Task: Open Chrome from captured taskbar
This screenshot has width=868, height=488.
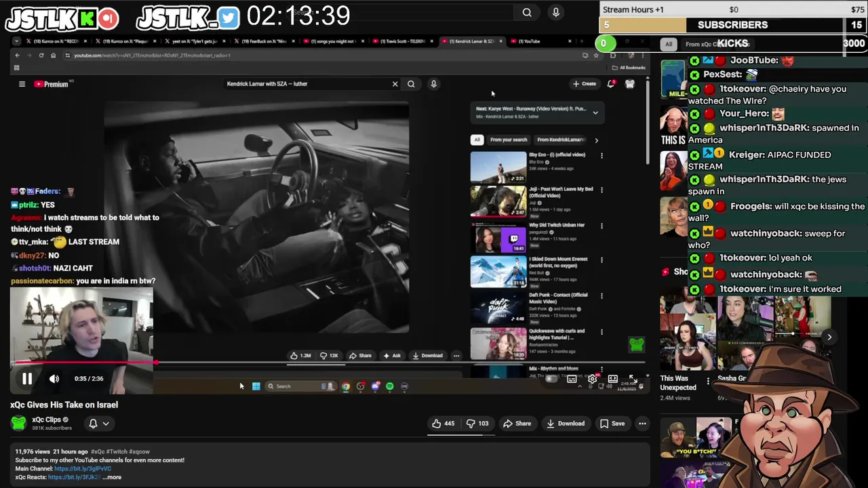Action: (x=346, y=386)
